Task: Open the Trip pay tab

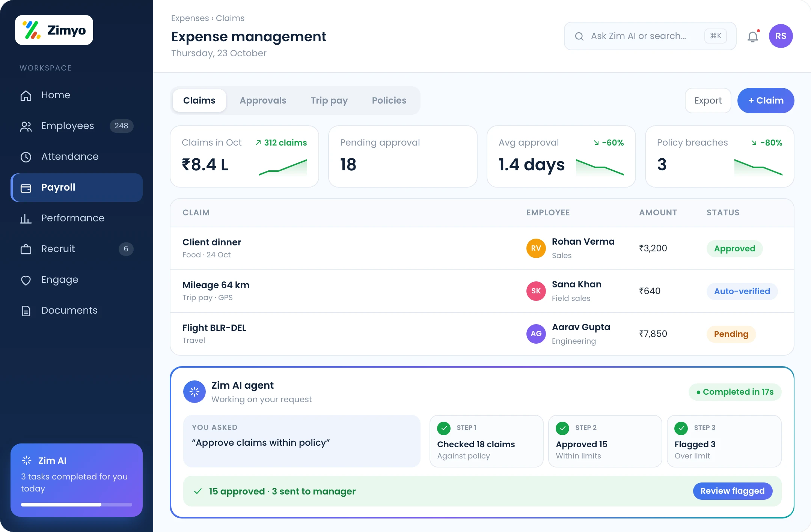Action: coord(329,101)
